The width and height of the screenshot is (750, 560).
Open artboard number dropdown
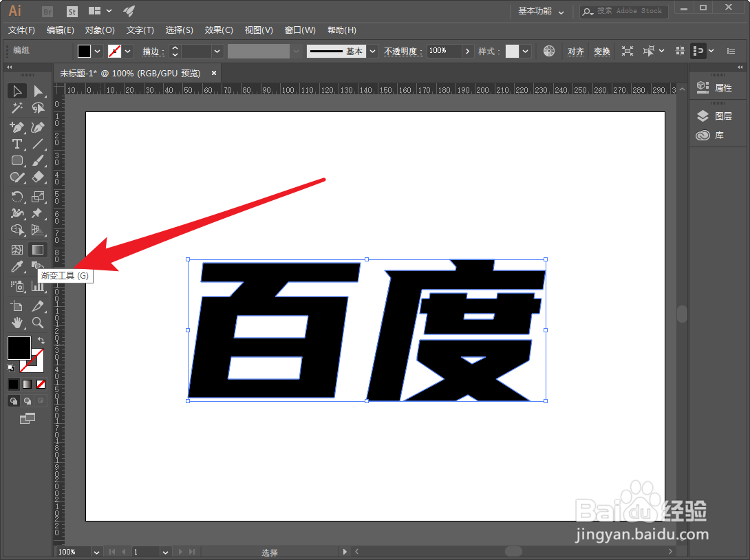point(166,552)
